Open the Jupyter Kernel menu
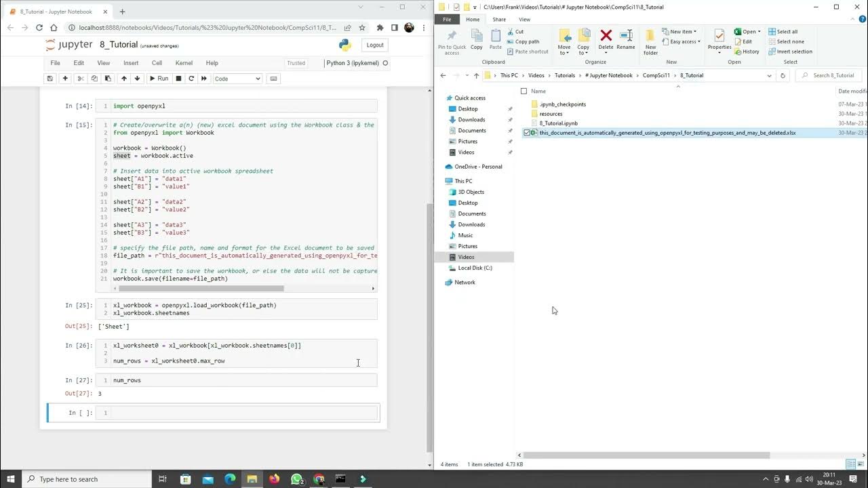Image resolution: width=868 pixels, height=488 pixels. click(184, 63)
